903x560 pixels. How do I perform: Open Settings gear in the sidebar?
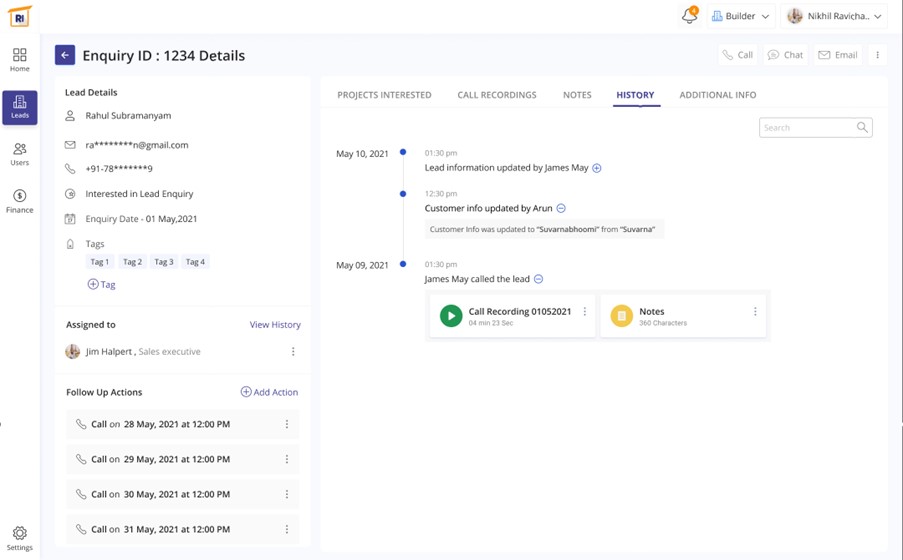point(20,538)
